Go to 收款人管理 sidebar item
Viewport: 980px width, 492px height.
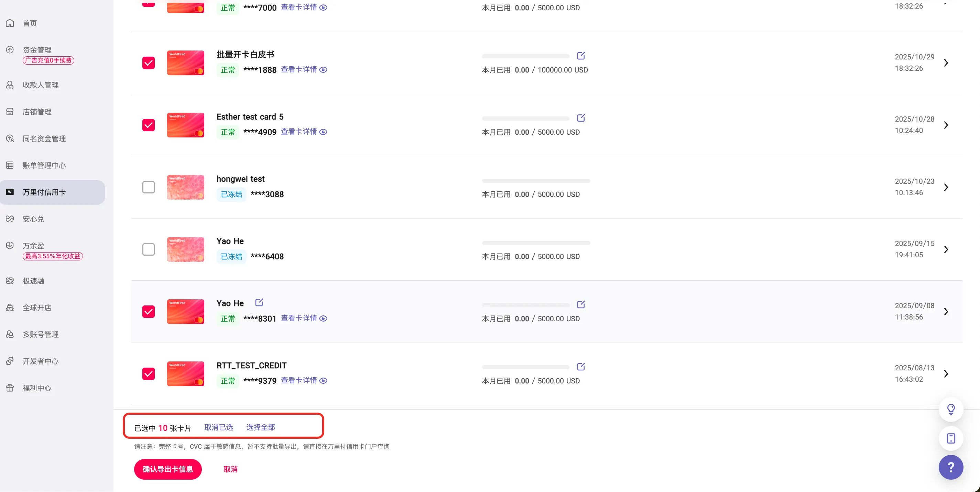[x=40, y=85]
